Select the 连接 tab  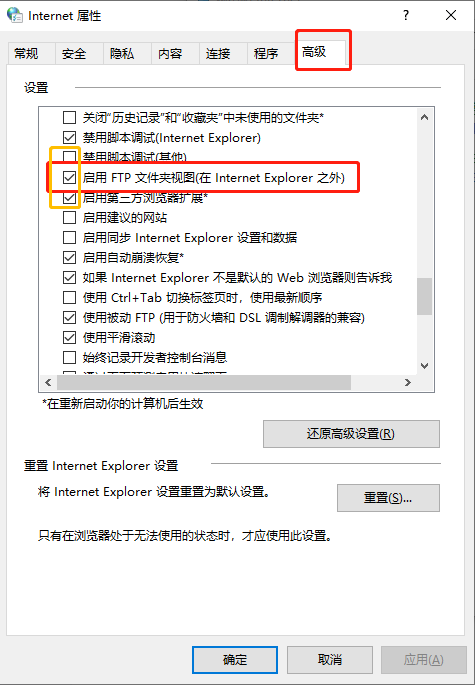coord(218,54)
